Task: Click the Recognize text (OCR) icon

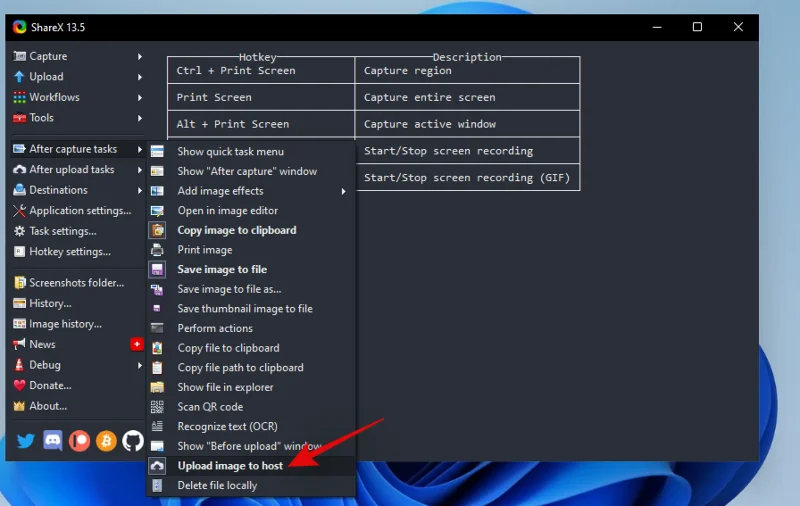Action: [x=157, y=426]
